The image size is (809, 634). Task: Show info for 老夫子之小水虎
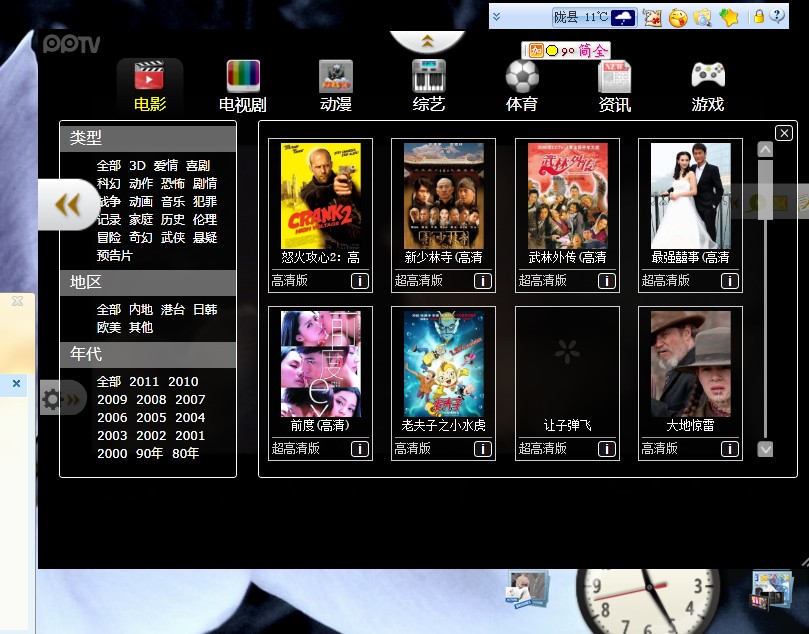(x=482, y=449)
